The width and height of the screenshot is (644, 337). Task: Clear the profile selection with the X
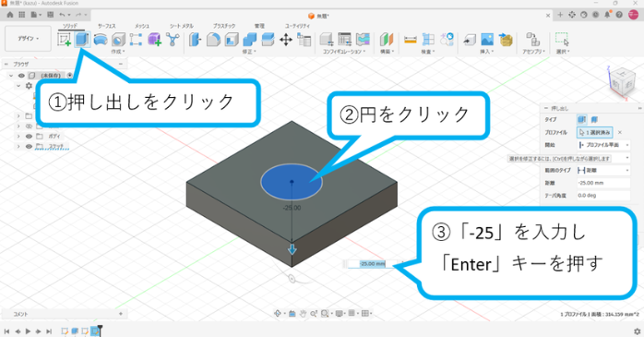point(620,132)
